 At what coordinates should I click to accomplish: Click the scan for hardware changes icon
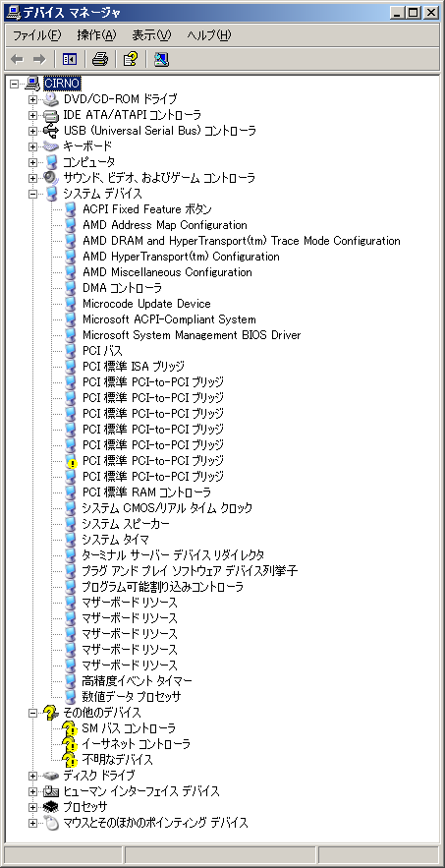click(x=161, y=59)
